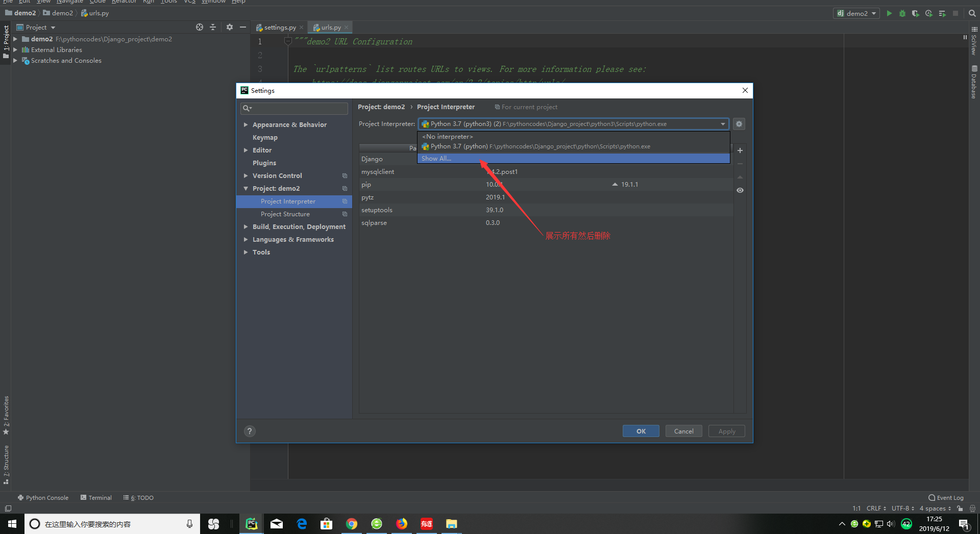Select the mysqlclient package row
The height and width of the screenshot is (534, 980).
pyautogui.click(x=546, y=172)
